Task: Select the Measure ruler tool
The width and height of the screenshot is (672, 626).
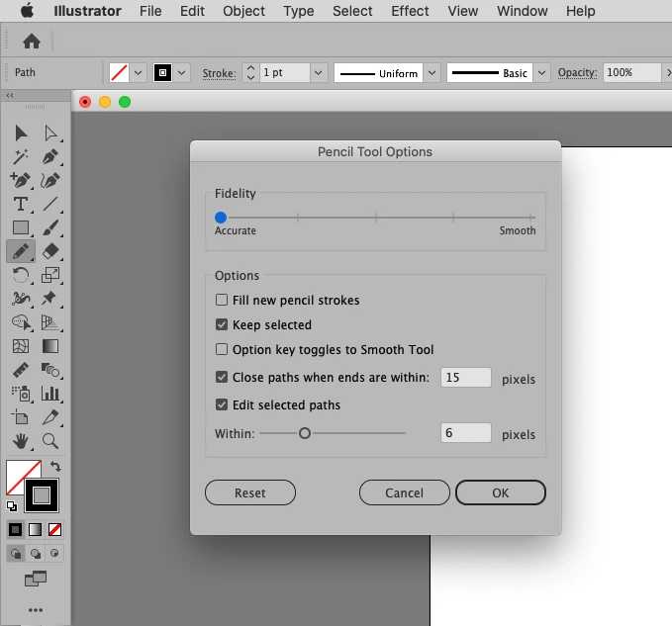Action: pos(21,370)
